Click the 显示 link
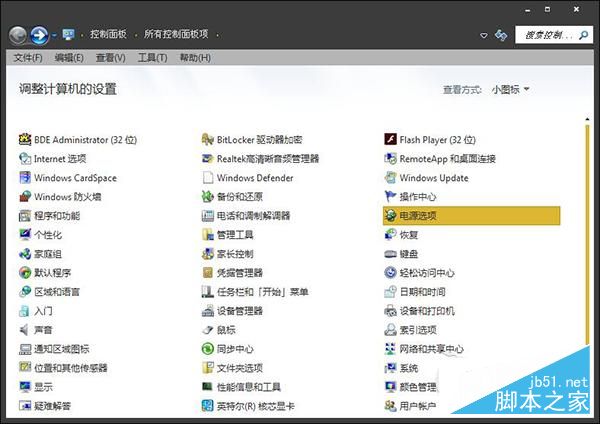This screenshot has height=424, width=600. point(43,387)
